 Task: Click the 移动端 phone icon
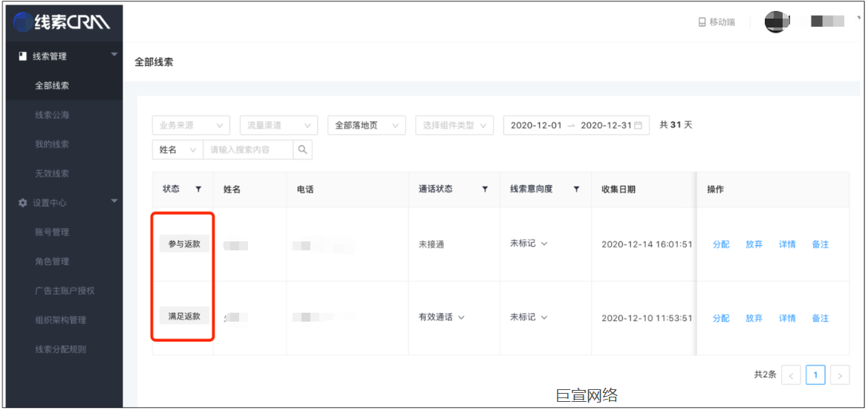coord(702,22)
